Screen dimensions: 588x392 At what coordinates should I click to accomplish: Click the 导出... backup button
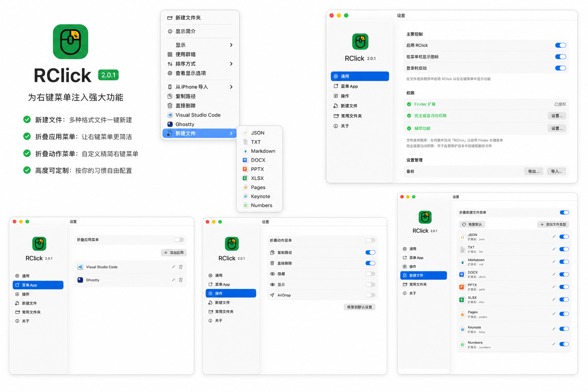point(534,171)
